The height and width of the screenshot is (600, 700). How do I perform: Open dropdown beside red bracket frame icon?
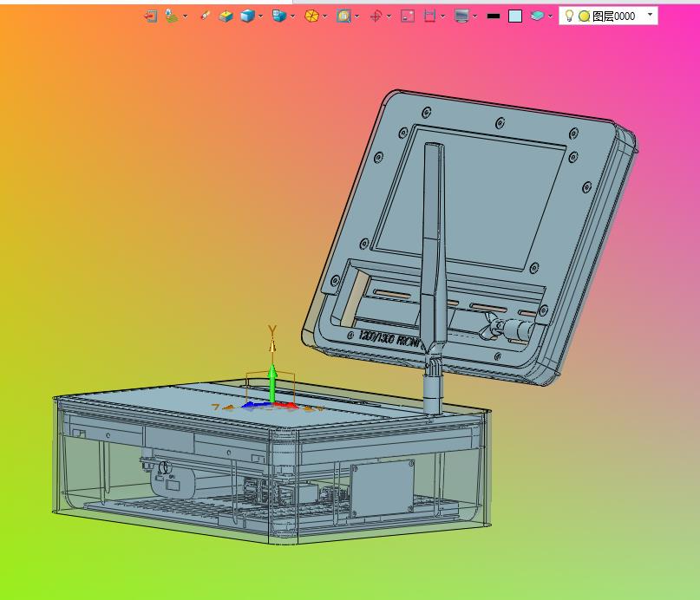443,16
